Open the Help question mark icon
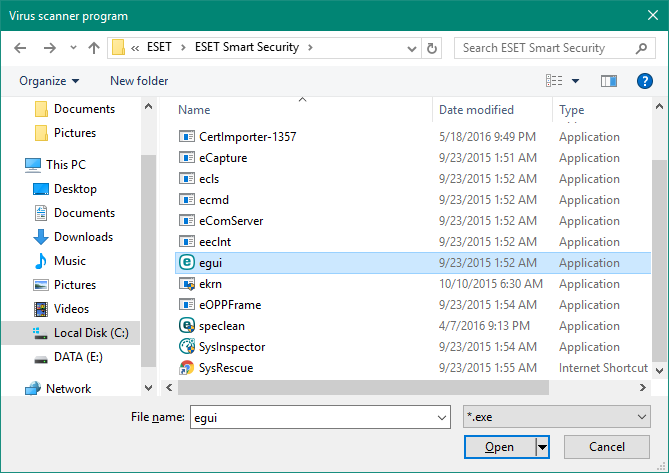Viewport: 669px width, 473px height. (x=644, y=81)
